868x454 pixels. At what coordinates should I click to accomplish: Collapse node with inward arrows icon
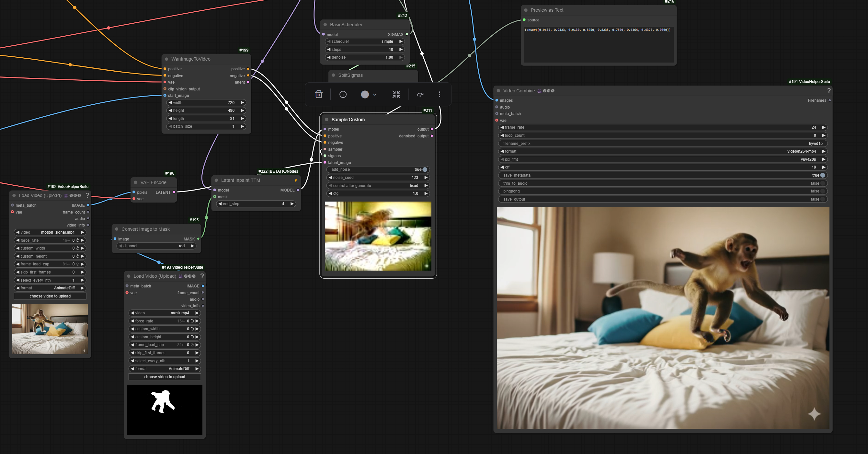click(396, 94)
